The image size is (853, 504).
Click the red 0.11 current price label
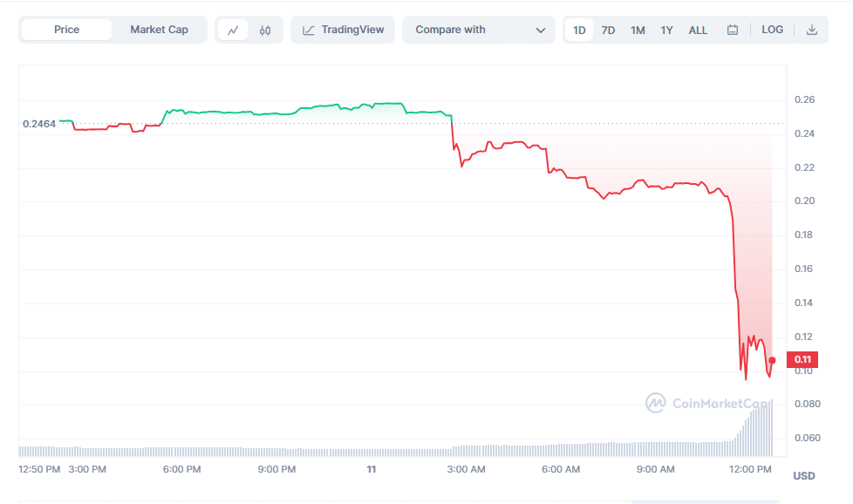pos(802,359)
